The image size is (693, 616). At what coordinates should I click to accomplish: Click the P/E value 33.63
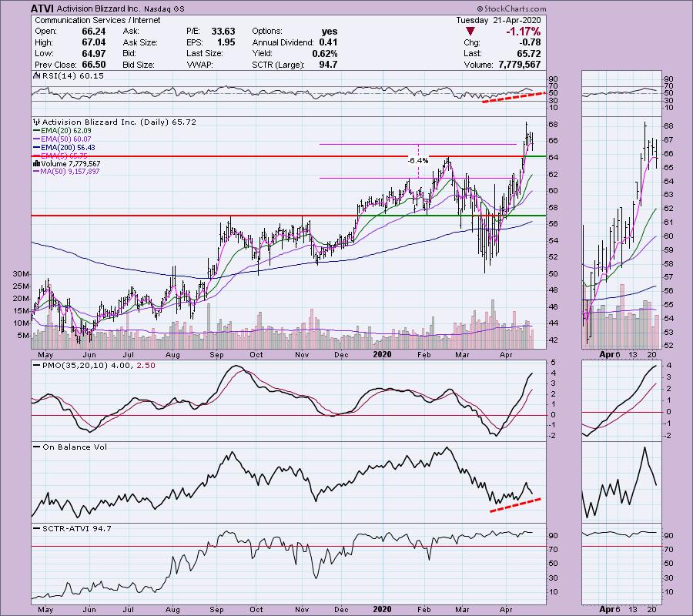pyautogui.click(x=223, y=32)
